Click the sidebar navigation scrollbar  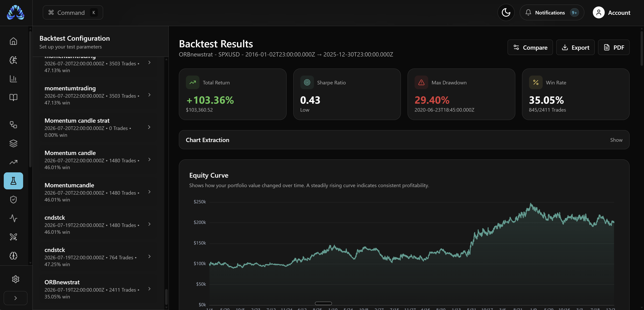pyautogui.click(x=30, y=99)
